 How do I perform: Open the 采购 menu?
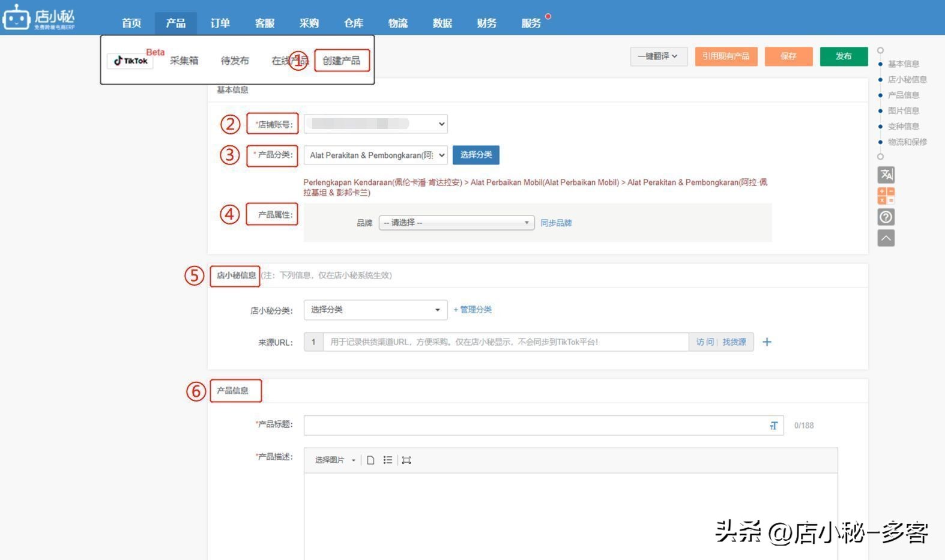coord(309,23)
